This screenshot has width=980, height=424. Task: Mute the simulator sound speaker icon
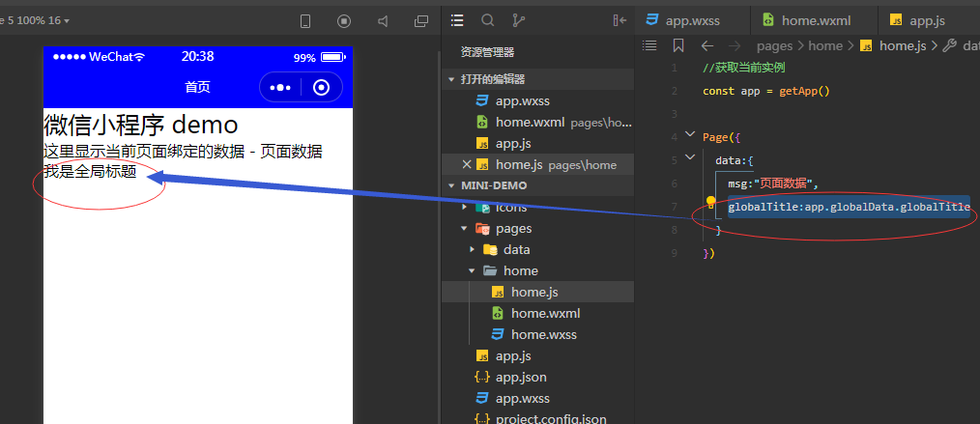[383, 21]
